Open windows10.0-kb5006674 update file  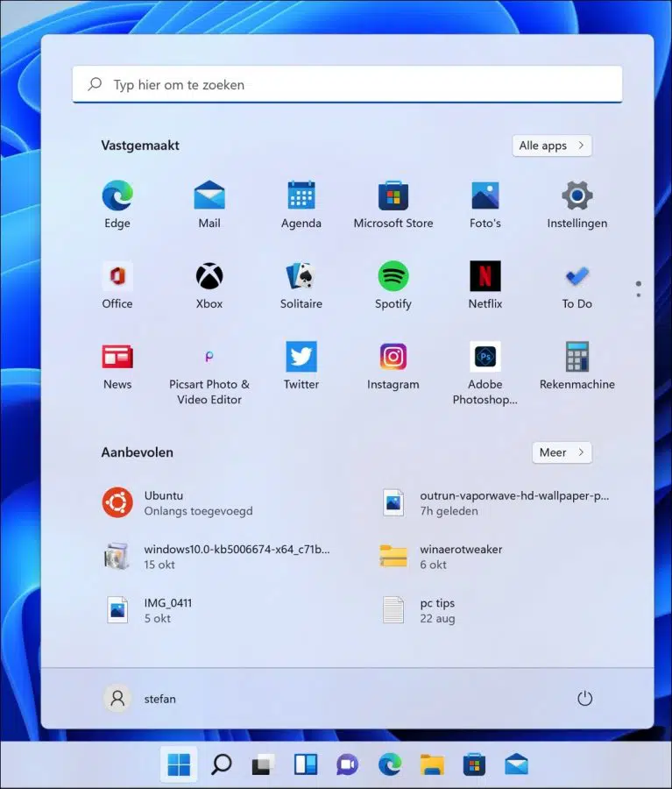[x=216, y=557]
